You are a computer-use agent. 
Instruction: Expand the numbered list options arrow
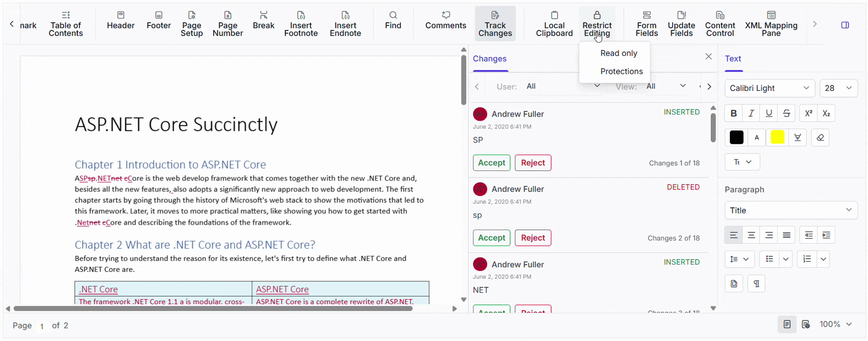pos(823,259)
